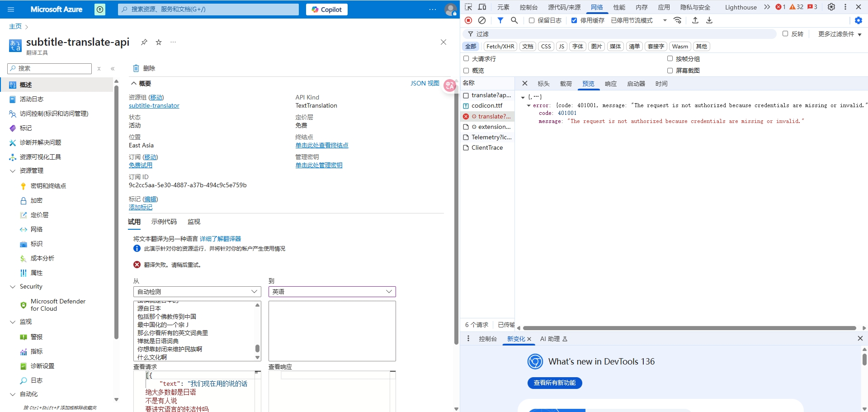Close the request details panel
The image size is (868, 412).
pyautogui.click(x=525, y=83)
